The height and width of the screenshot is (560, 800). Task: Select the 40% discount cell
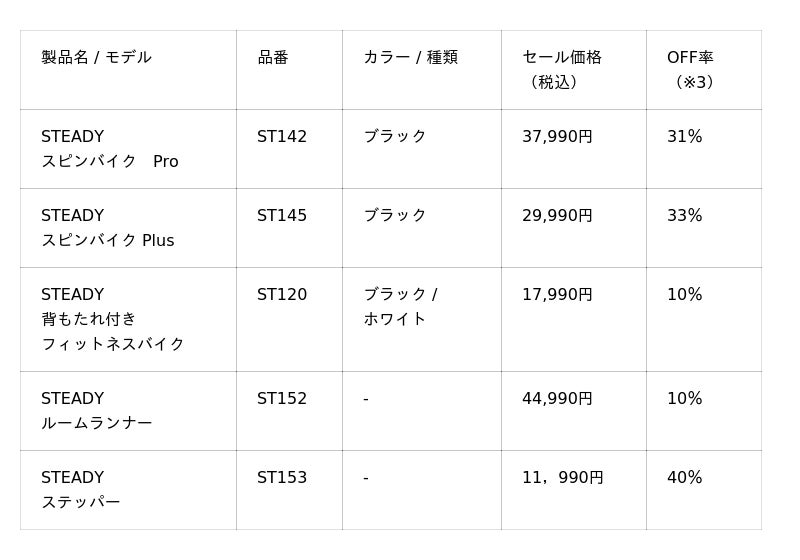pos(685,478)
